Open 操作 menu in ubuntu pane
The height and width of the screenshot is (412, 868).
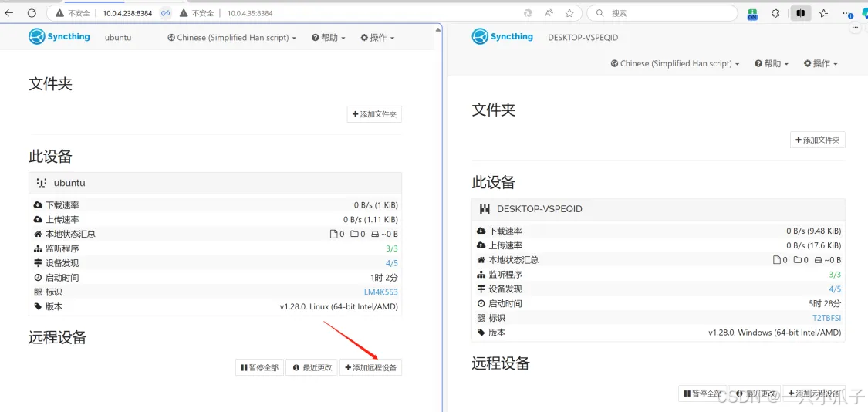377,38
